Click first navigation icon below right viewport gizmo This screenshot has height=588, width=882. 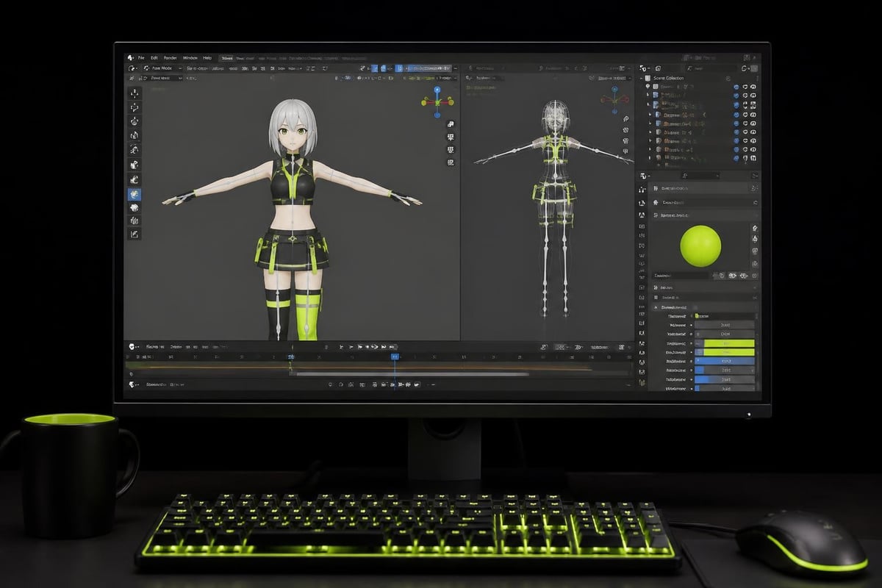[x=625, y=119]
